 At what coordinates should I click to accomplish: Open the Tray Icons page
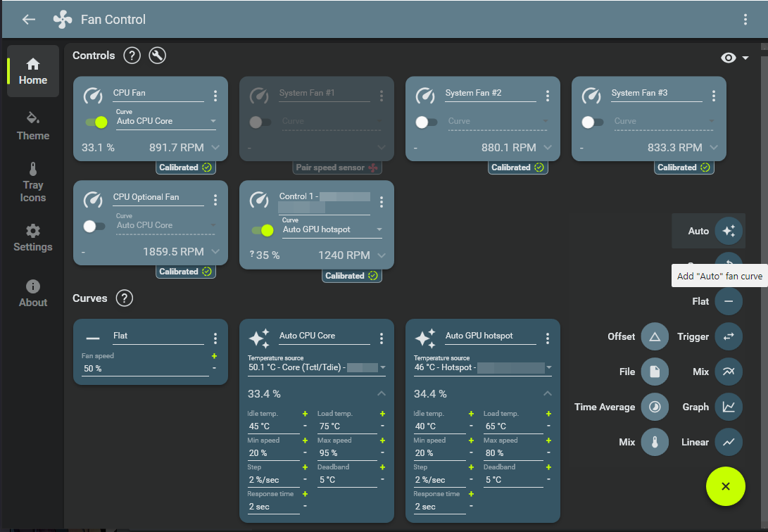click(33, 182)
